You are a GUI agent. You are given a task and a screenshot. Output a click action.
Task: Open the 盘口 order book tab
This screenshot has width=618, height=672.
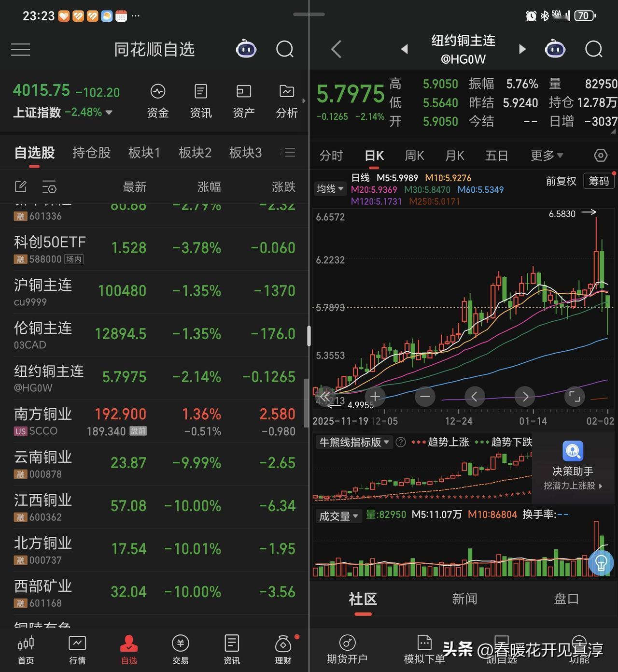pos(566,599)
